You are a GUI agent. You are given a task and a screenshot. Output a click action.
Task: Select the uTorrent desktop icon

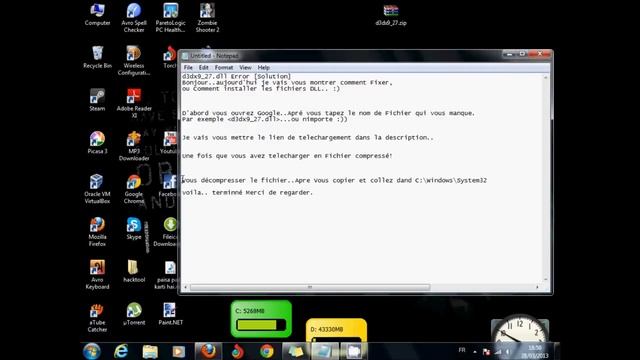(x=134, y=314)
